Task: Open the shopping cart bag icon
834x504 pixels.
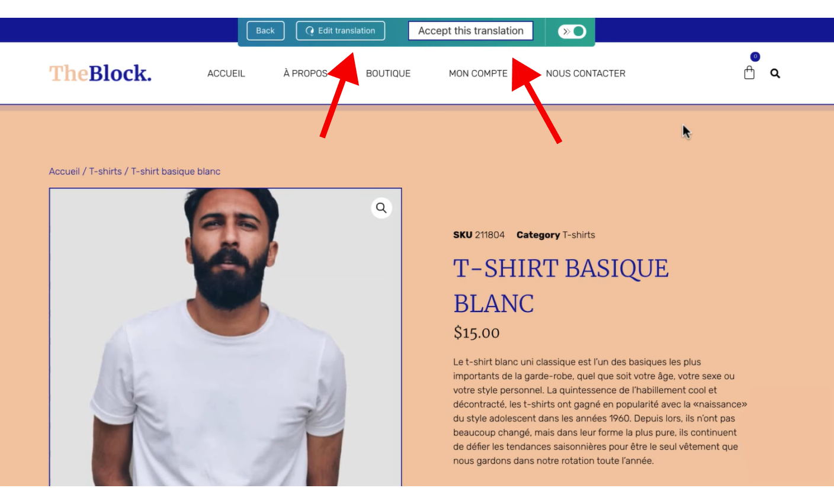Action: pyautogui.click(x=749, y=73)
